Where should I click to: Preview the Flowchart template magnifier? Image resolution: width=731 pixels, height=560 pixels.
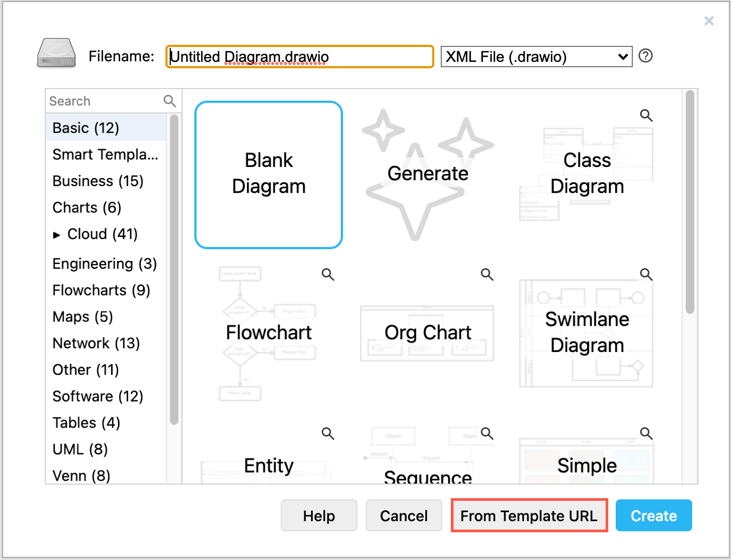tap(328, 274)
